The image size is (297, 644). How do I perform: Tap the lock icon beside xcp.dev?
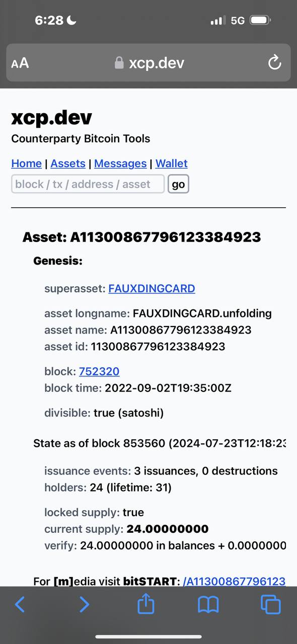pos(119,62)
